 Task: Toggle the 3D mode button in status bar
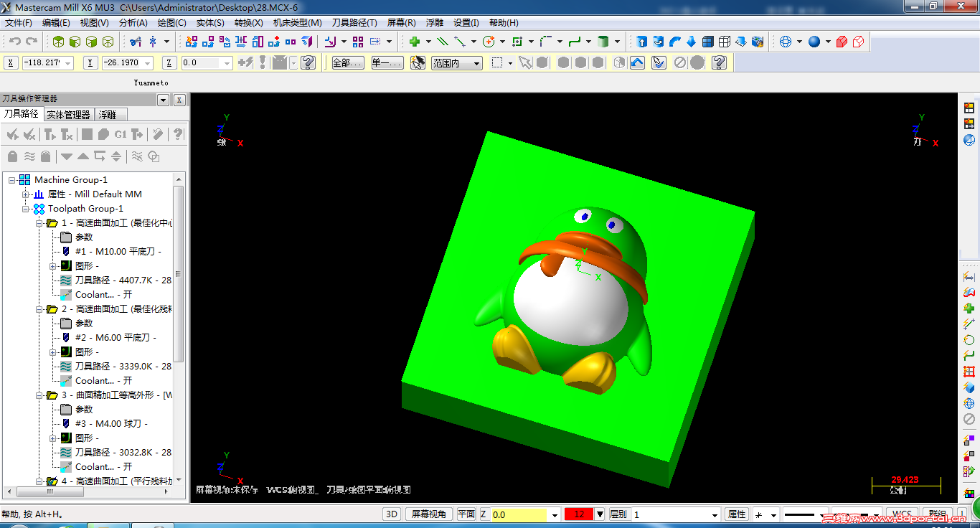(x=390, y=514)
